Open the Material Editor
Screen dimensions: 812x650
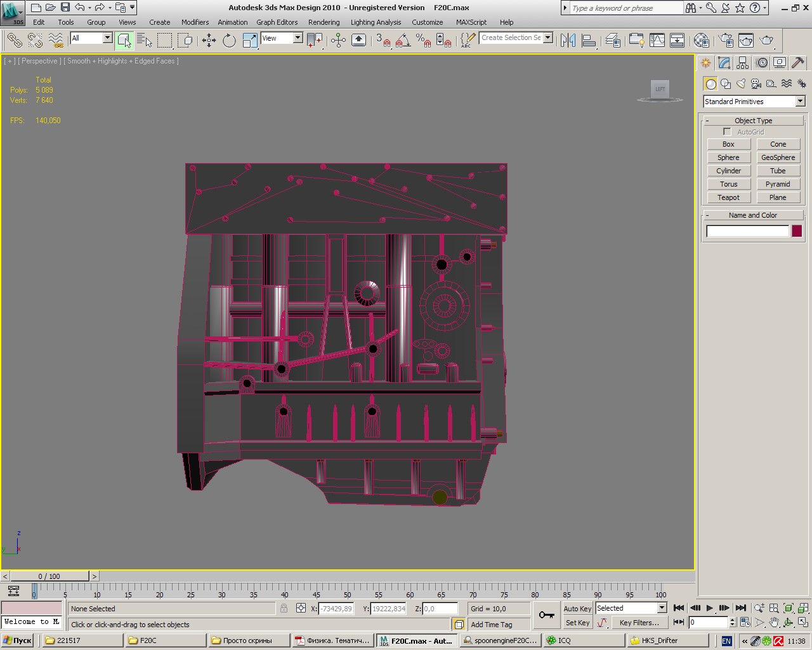coord(701,41)
